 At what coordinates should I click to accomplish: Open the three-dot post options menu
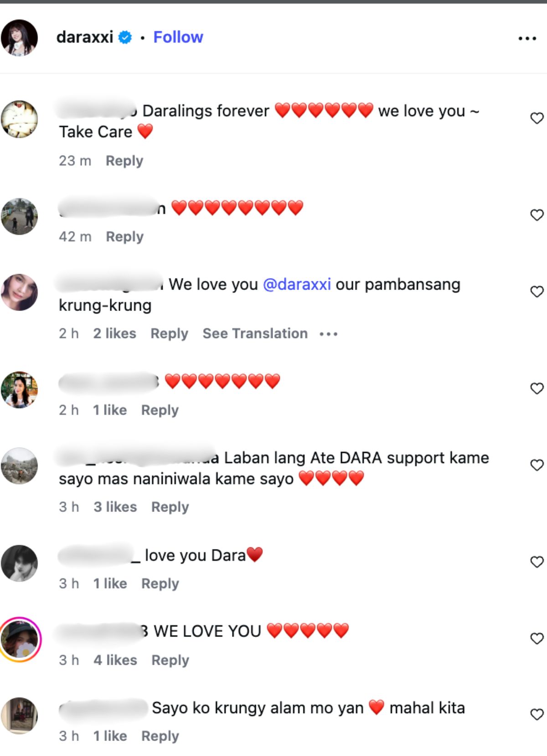(527, 38)
